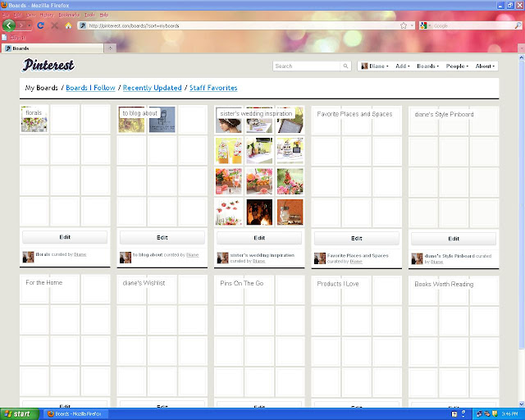The width and height of the screenshot is (525, 420).
Task: Open the Boards I Follow link
Action: coord(90,88)
